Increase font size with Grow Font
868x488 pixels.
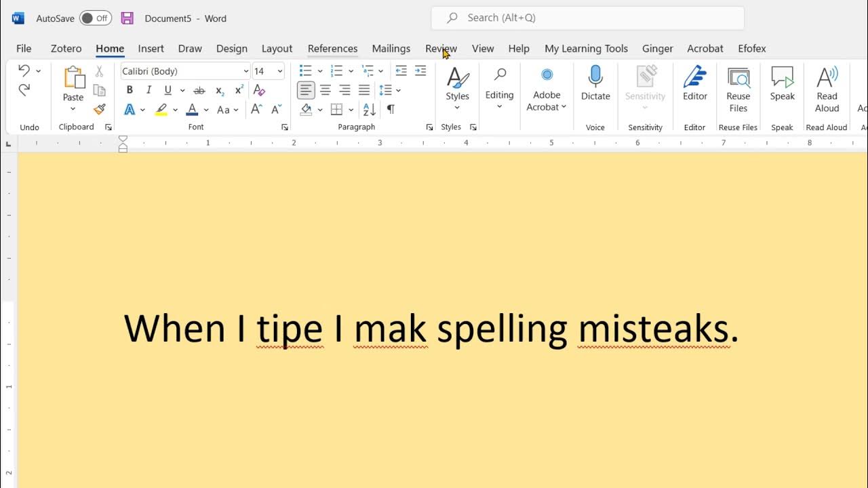pyautogui.click(x=256, y=109)
